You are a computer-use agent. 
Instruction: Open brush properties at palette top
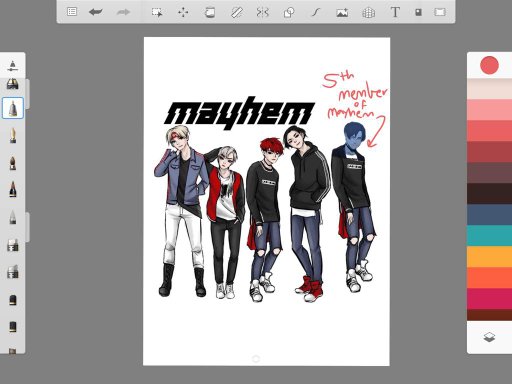(13, 65)
